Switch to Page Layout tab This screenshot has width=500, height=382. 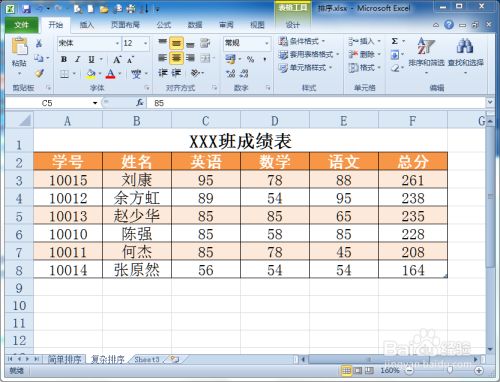(x=125, y=25)
